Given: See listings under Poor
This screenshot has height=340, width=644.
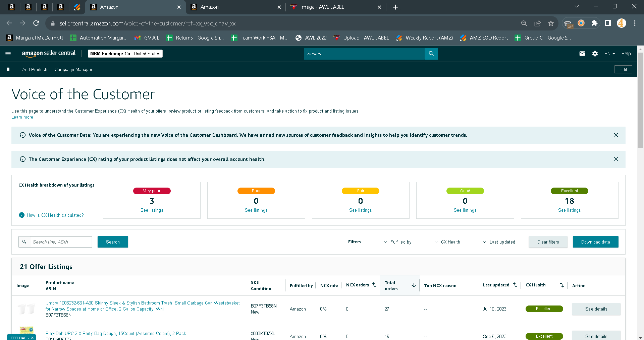Looking at the screenshot, I should point(256,210).
